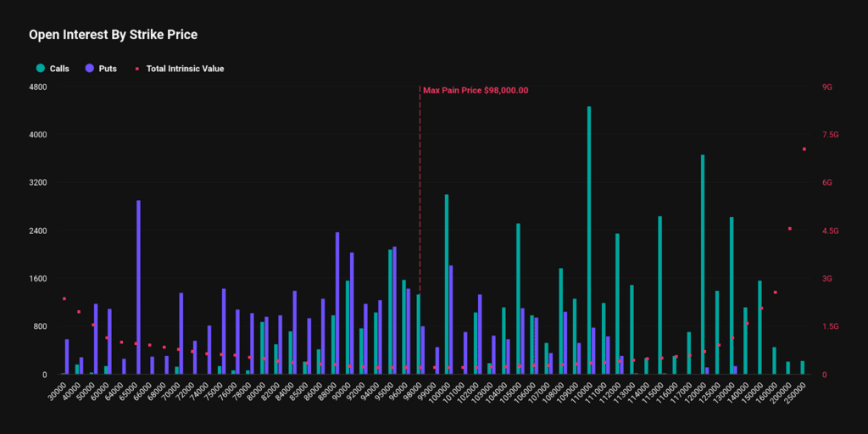Viewport: 868px width, 434px height.
Task: Click the call bar at 105000 strike
Action: coord(518,299)
